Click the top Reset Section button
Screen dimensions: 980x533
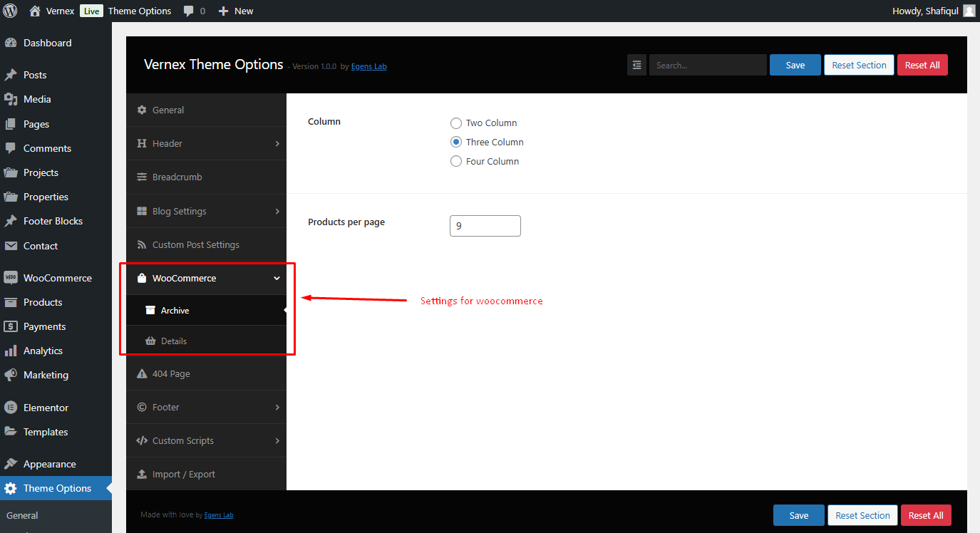coord(859,65)
